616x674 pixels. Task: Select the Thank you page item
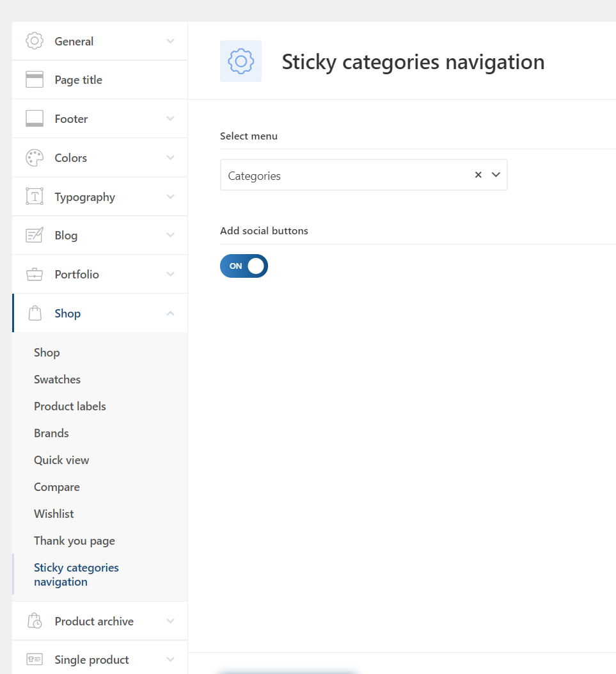(x=74, y=541)
